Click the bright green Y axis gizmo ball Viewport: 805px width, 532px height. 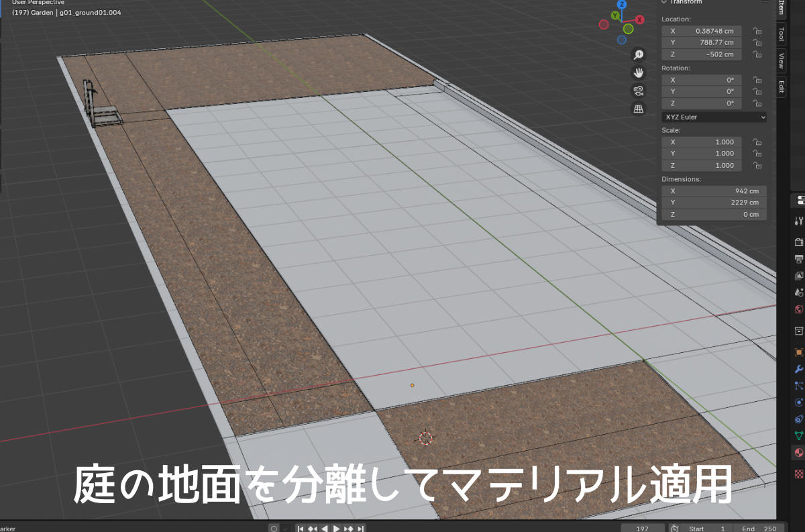pos(629,29)
